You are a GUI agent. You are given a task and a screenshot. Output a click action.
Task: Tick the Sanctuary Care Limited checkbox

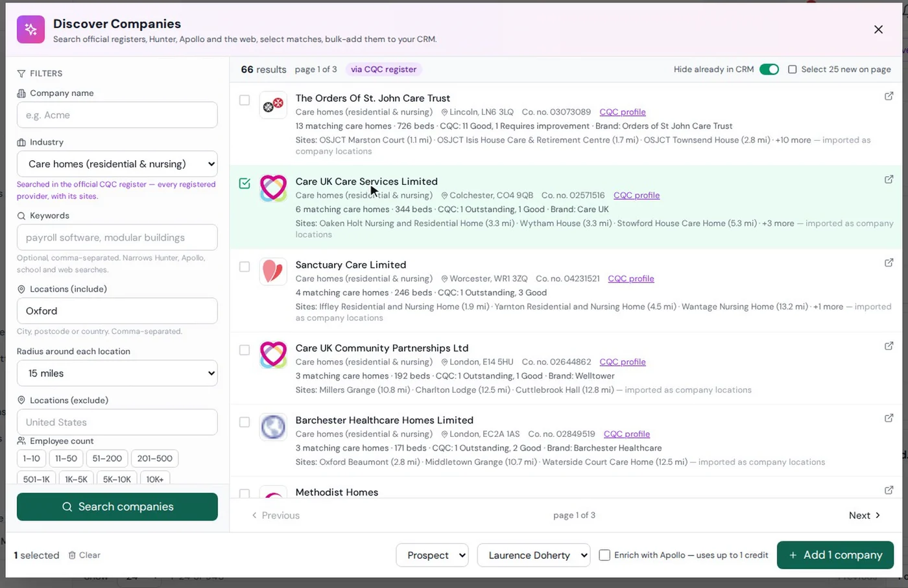(x=245, y=266)
